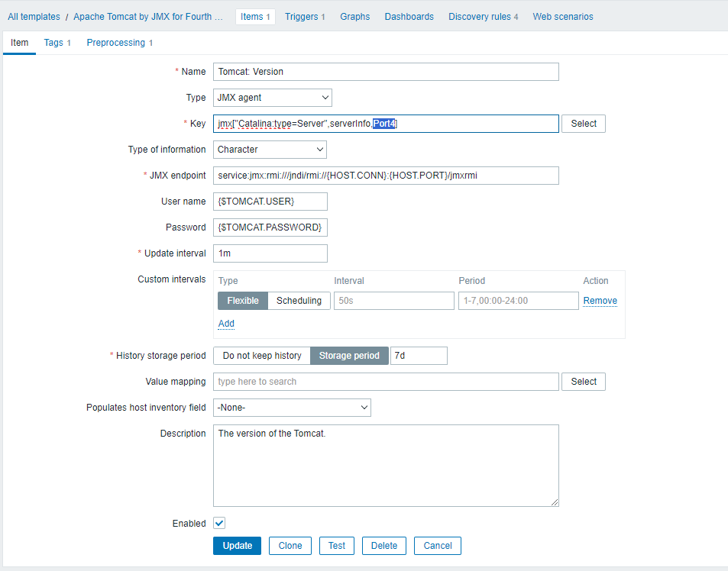The height and width of the screenshot is (571, 728).
Task: Toggle the Enabled checkbox
Action: [x=219, y=523]
